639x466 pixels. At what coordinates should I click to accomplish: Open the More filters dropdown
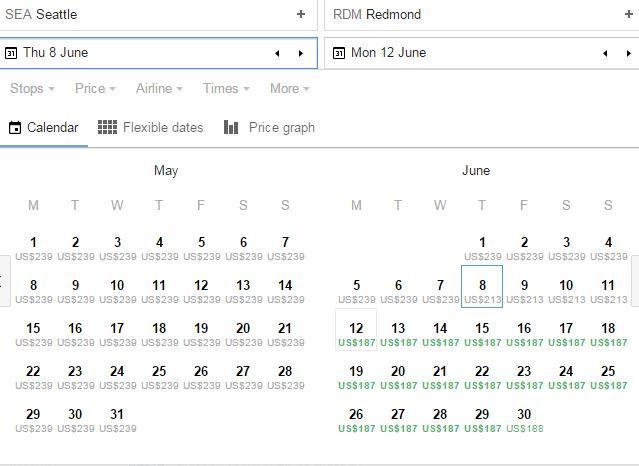pyautogui.click(x=289, y=89)
